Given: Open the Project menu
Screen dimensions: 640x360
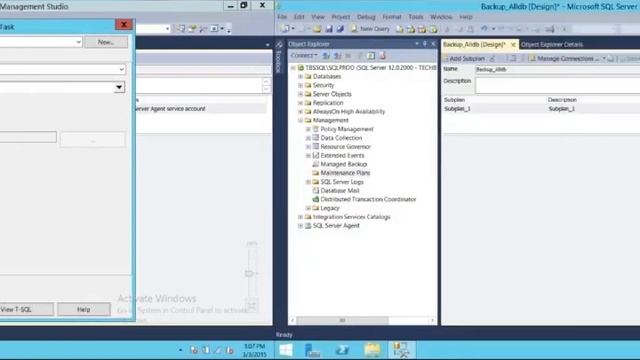Looking at the screenshot, I should (340, 17).
